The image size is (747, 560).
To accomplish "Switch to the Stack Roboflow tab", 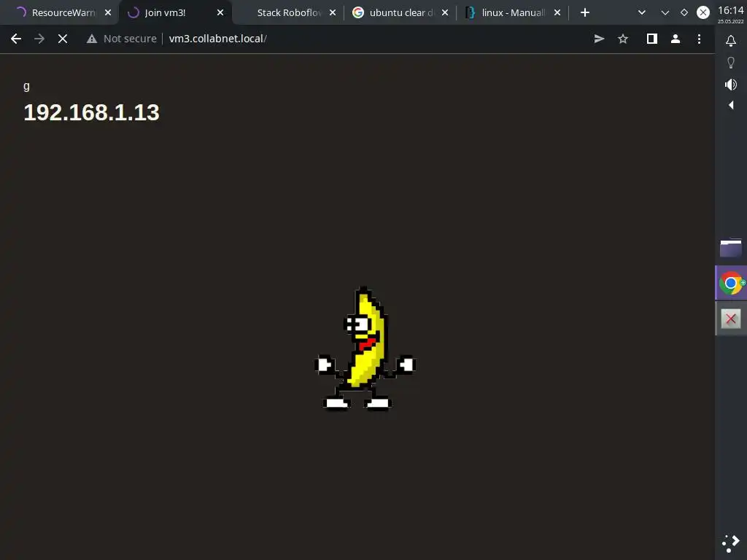I will (x=289, y=12).
